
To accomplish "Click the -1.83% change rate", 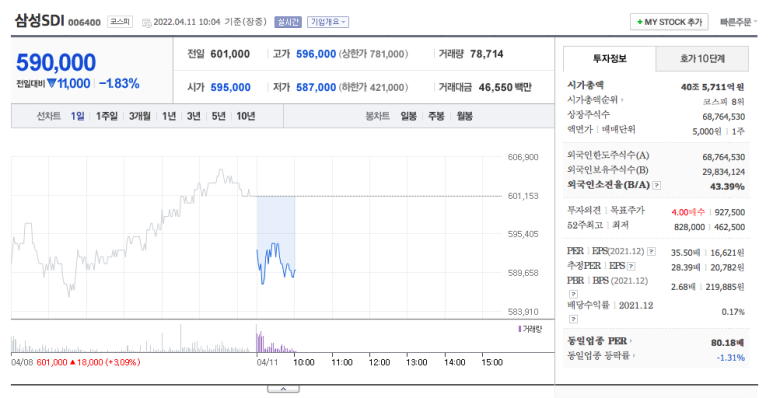I will point(119,84).
